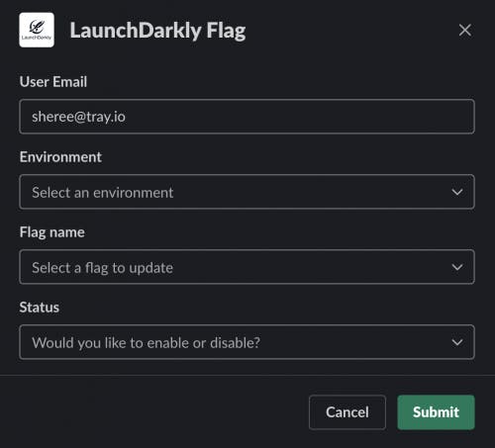495x448 pixels.
Task: Click the LaunchDarkly app logo icon
Action: coord(37,30)
